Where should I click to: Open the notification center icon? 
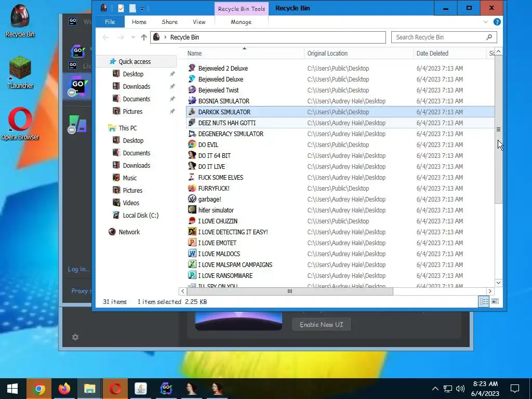tap(515, 389)
